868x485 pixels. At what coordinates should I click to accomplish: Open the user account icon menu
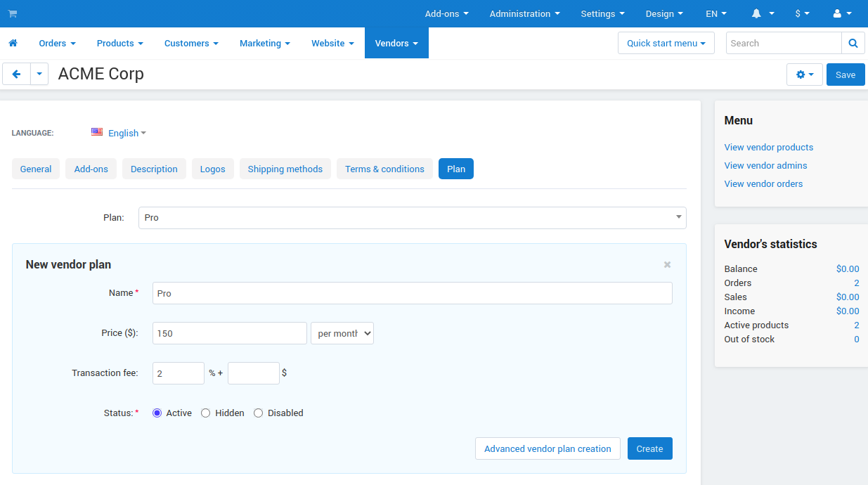click(842, 13)
